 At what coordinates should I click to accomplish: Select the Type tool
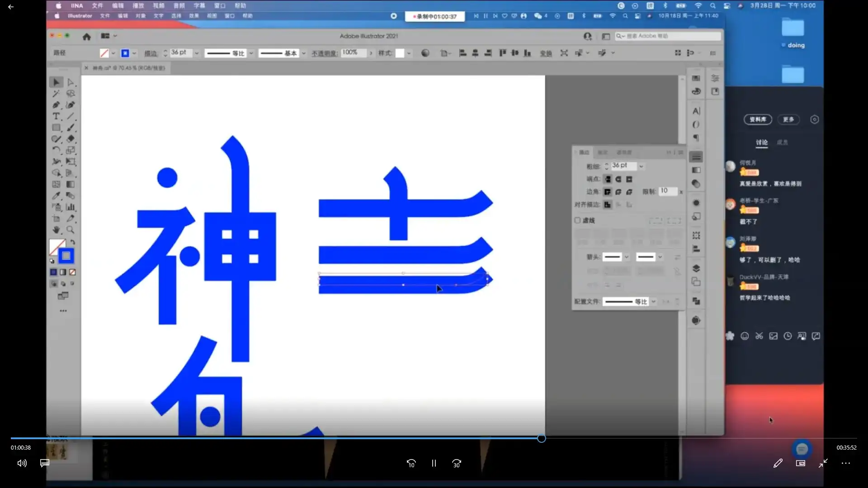click(56, 116)
